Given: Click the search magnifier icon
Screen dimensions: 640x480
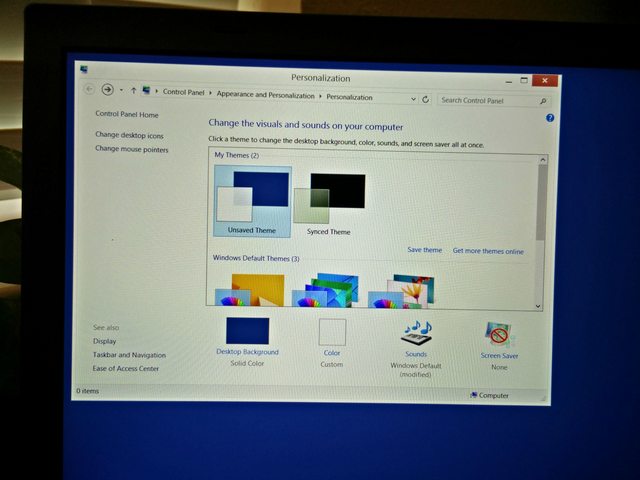Looking at the screenshot, I should point(543,101).
